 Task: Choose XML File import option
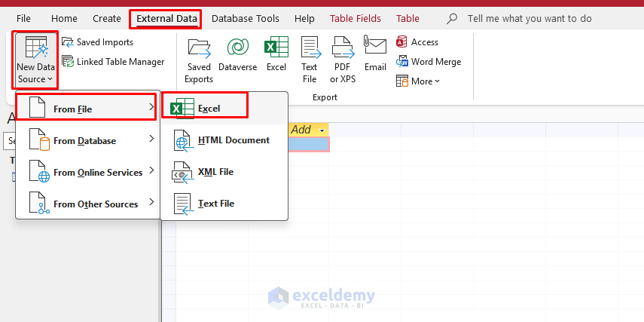pos(224,172)
